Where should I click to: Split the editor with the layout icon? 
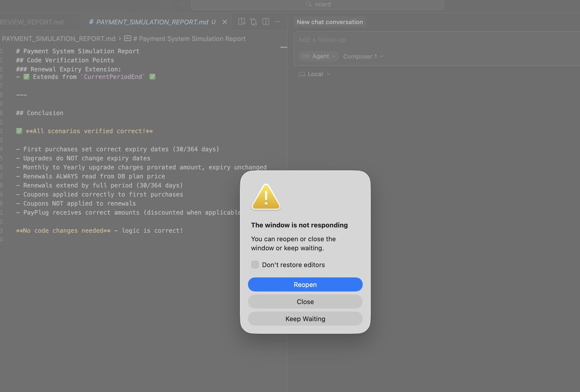pos(265,22)
